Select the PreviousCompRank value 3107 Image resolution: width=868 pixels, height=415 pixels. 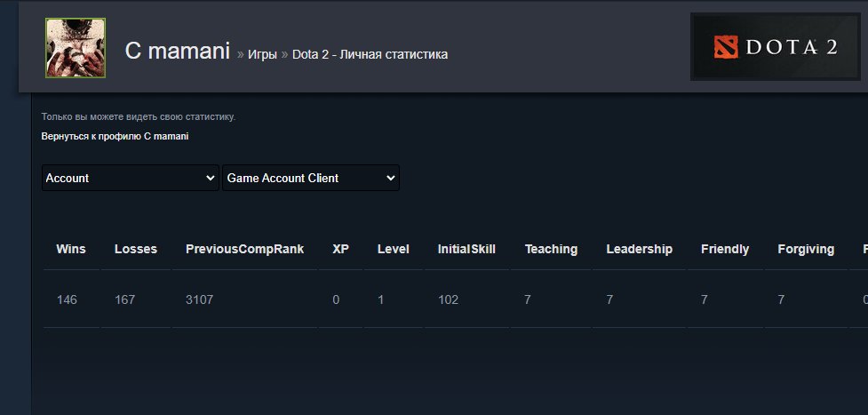point(199,299)
